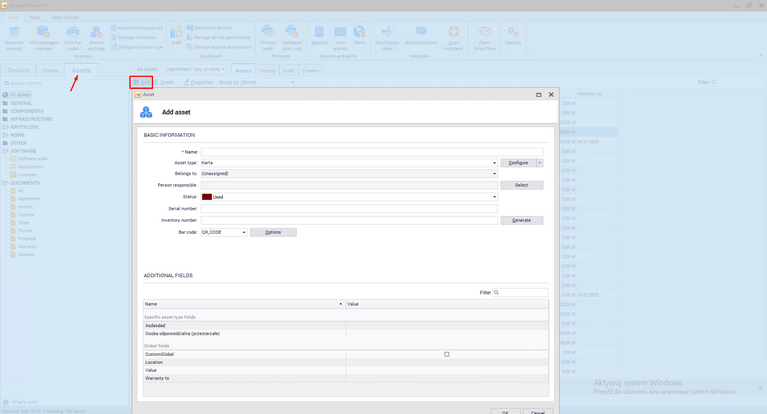Click the Select person responsible button
Viewport: 767px width, 414px height.
tap(521, 185)
